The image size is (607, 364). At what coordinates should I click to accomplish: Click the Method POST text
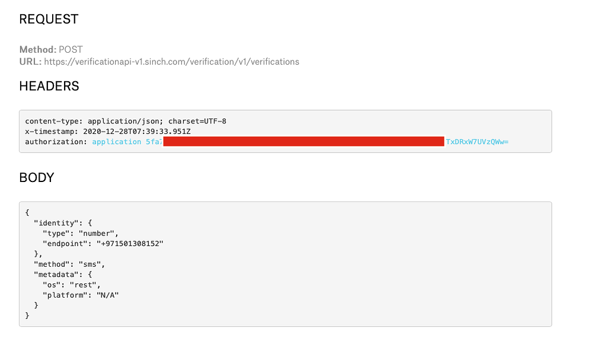[x=51, y=50]
